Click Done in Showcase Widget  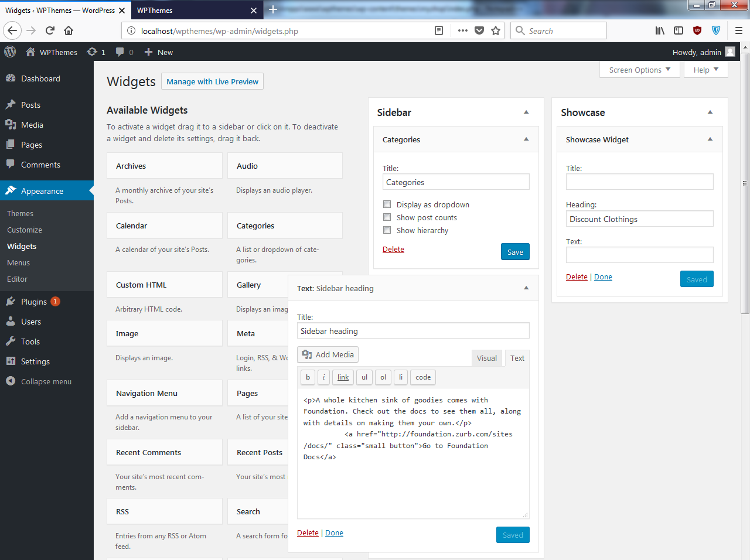tap(603, 277)
